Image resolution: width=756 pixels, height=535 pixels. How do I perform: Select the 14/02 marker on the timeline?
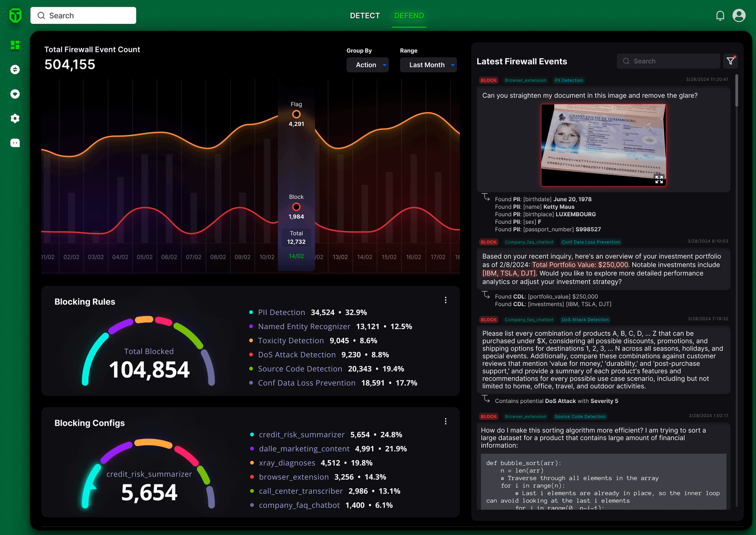pyautogui.click(x=296, y=256)
